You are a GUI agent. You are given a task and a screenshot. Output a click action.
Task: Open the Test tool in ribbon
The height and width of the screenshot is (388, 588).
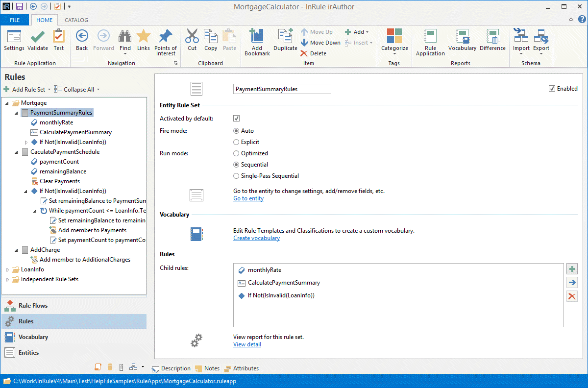59,37
